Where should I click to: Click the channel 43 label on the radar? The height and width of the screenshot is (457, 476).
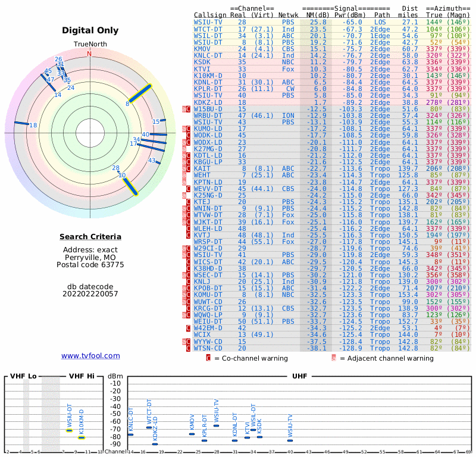point(152,160)
